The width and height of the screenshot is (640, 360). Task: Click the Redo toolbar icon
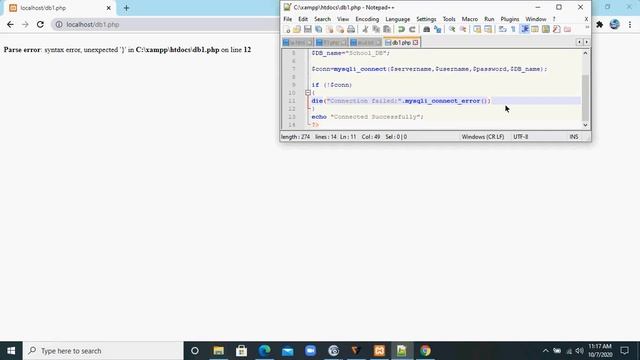click(x=412, y=29)
